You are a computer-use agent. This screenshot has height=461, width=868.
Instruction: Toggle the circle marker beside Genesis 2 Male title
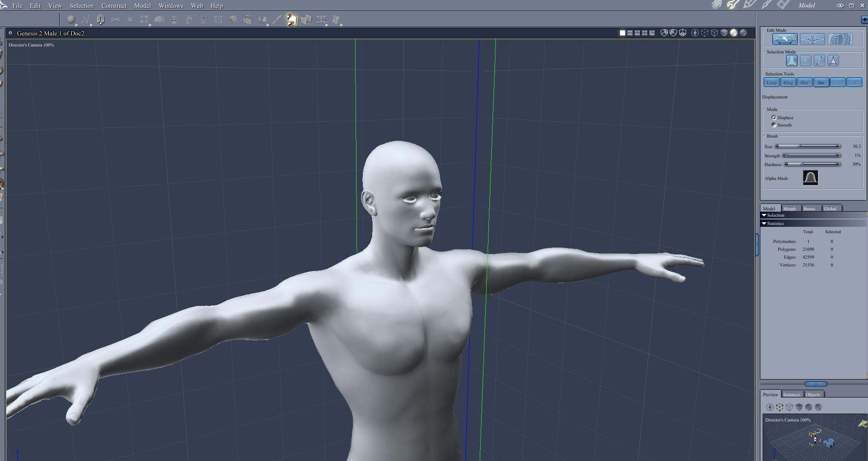click(10, 33)
